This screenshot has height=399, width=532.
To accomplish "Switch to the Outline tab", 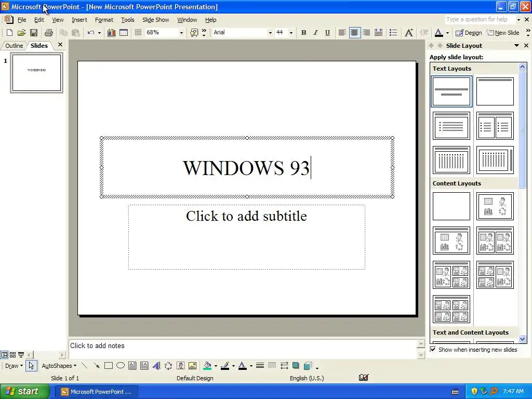I will click(x=14, y=46).
